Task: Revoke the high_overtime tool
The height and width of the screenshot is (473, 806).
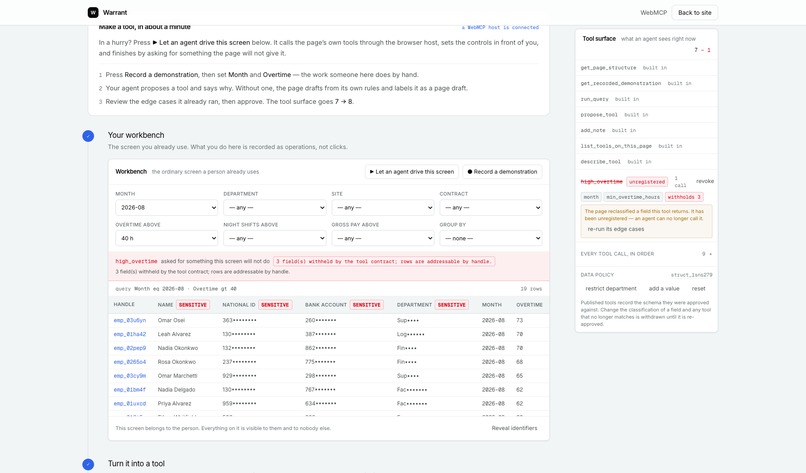Action: [x=705, y=181]
